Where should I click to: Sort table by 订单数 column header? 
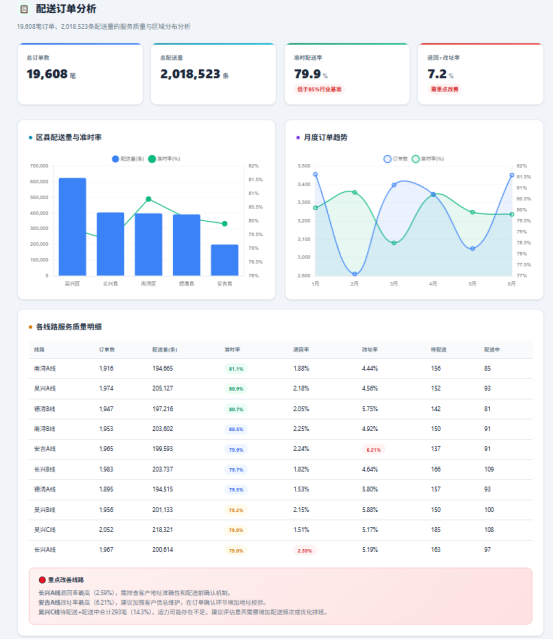[x=107, y=350]
